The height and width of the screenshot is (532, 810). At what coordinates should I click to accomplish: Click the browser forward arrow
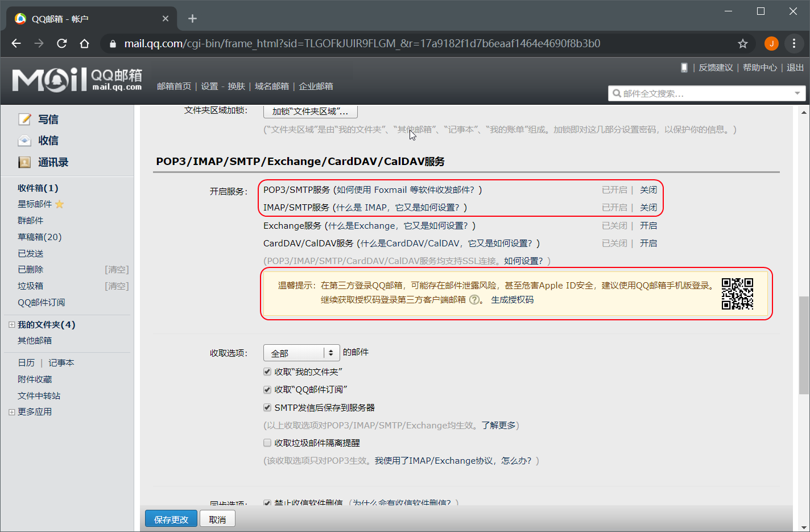coord(39,43)
